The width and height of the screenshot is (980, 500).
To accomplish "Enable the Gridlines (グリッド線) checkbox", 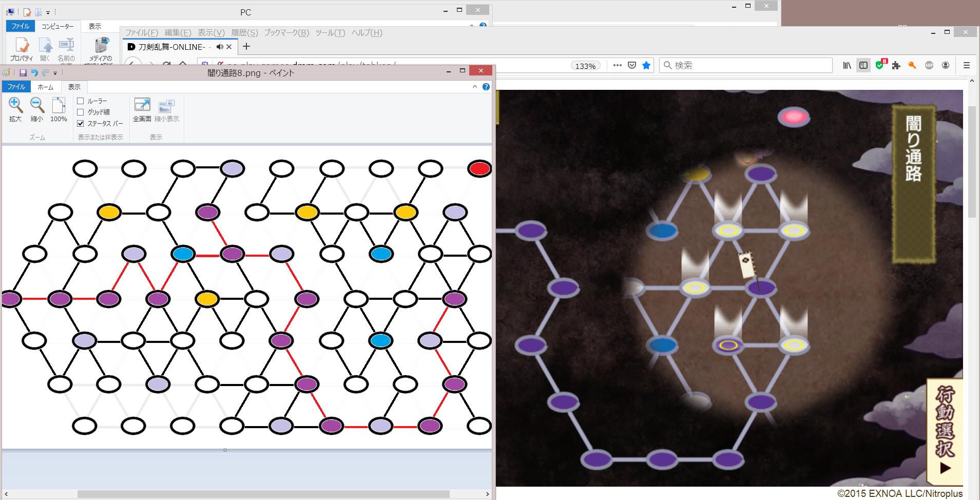I will pos(80,112).
